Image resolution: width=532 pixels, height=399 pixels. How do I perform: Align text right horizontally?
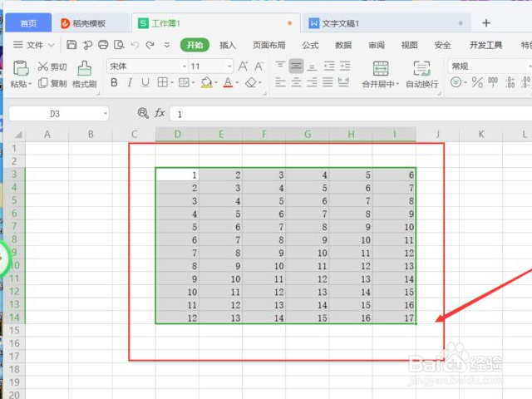click(312, 82)
